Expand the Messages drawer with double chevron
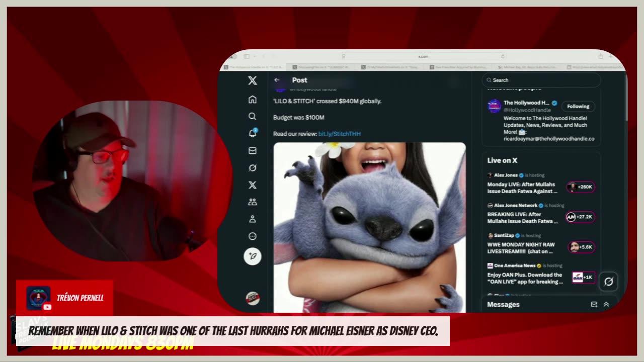The height and width of the screenshot is (362, 644). pos(606,304)
